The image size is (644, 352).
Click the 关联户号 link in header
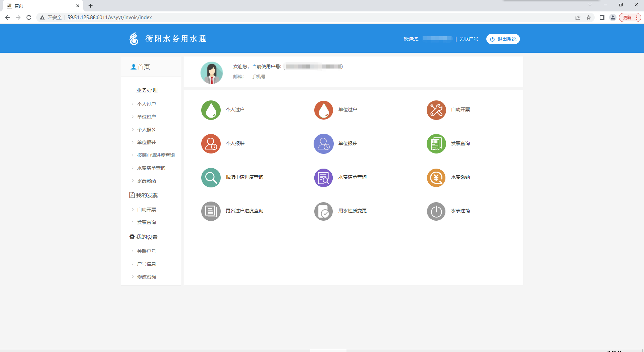[469, 39]
